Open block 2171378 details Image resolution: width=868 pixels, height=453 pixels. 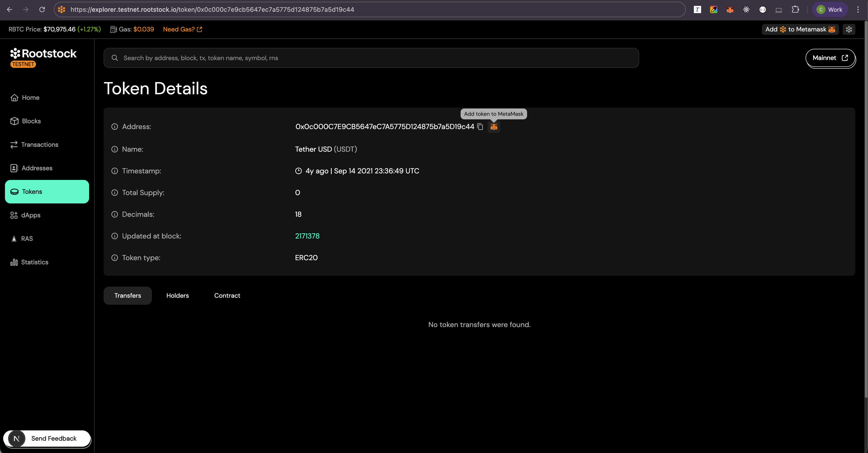(307, 236)
